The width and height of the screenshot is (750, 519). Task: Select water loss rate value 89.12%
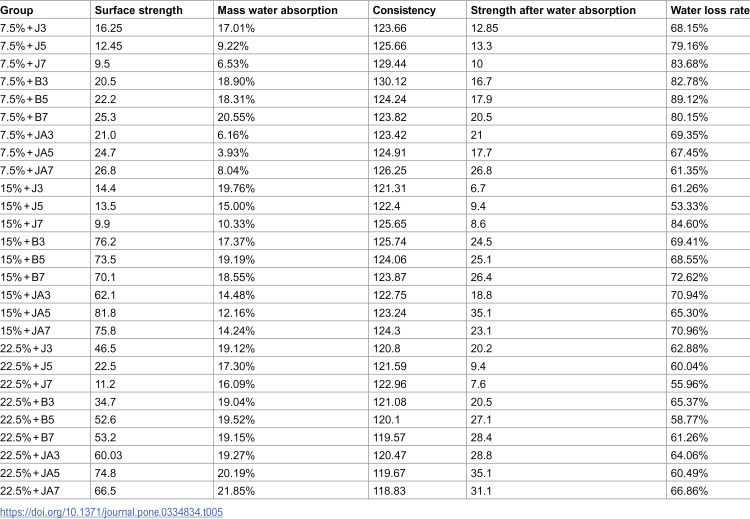click(x=689, y=99)
